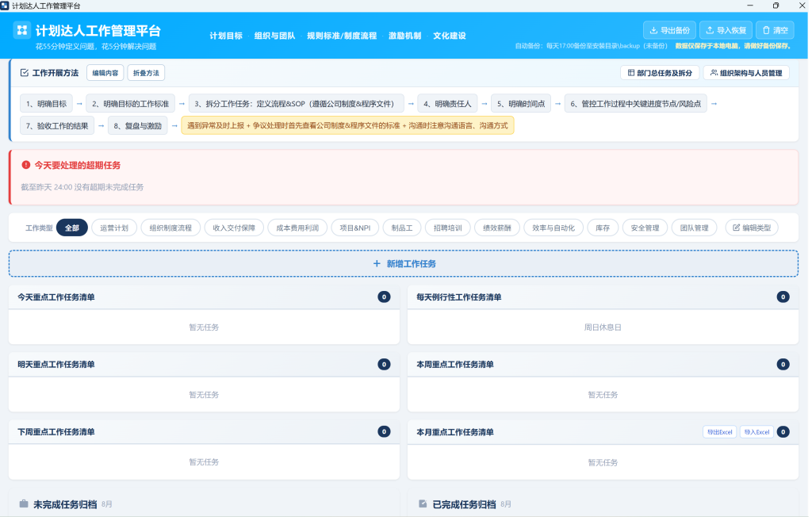Click the 编辑内容 button
This screenshot has height=517, width=812.
point(105,73)
